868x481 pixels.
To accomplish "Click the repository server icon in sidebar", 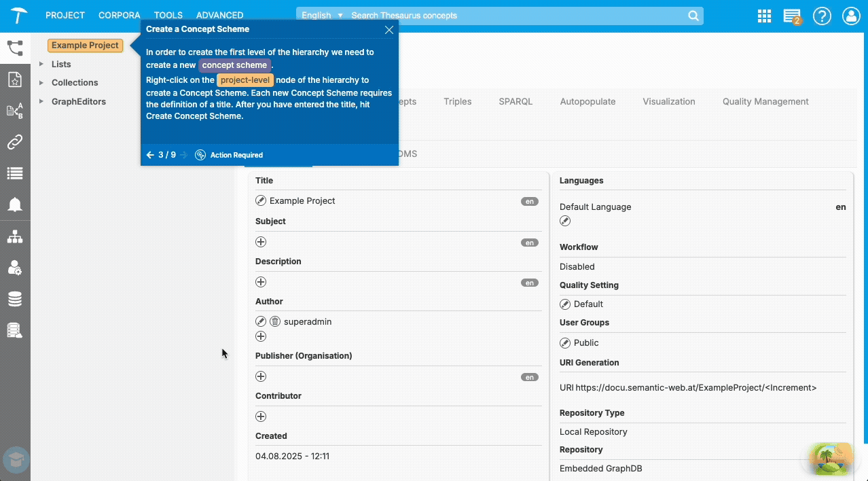I will 15,330.
